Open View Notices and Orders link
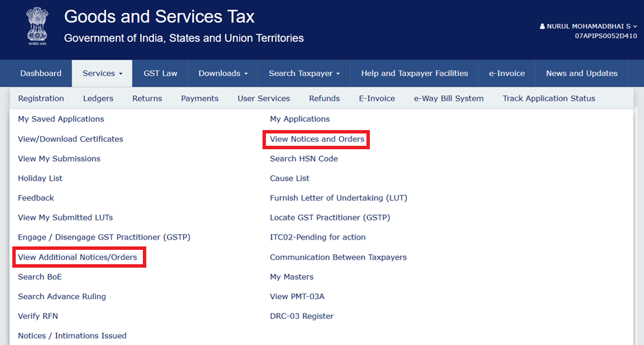 click(317, 139)
